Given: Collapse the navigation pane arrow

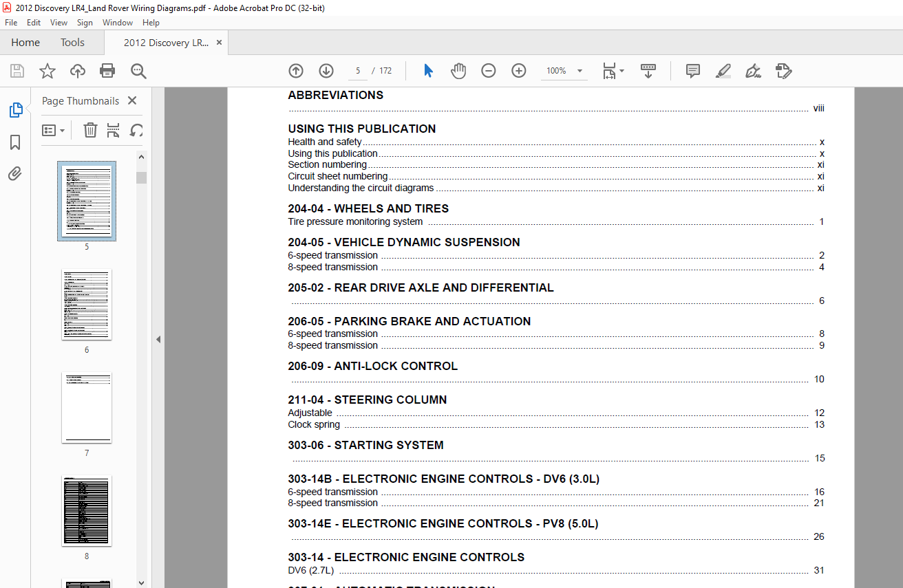Looking at the screenshot, I should (158, 339).
